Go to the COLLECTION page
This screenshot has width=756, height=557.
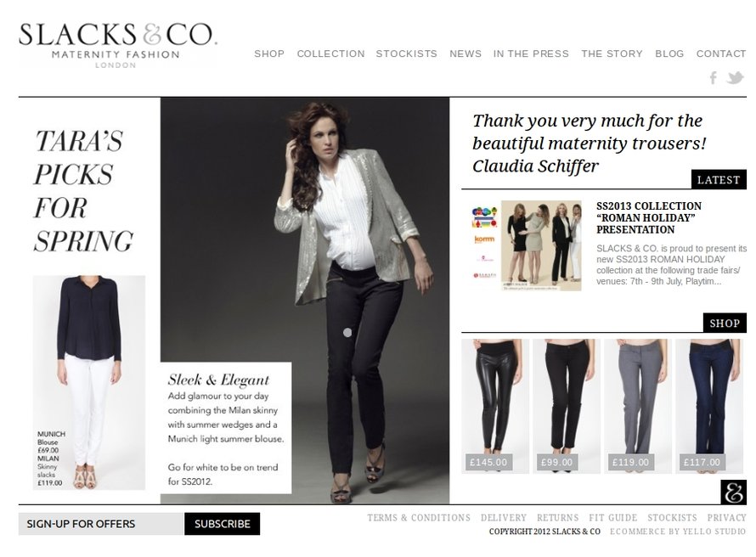[x=330, y=53]
